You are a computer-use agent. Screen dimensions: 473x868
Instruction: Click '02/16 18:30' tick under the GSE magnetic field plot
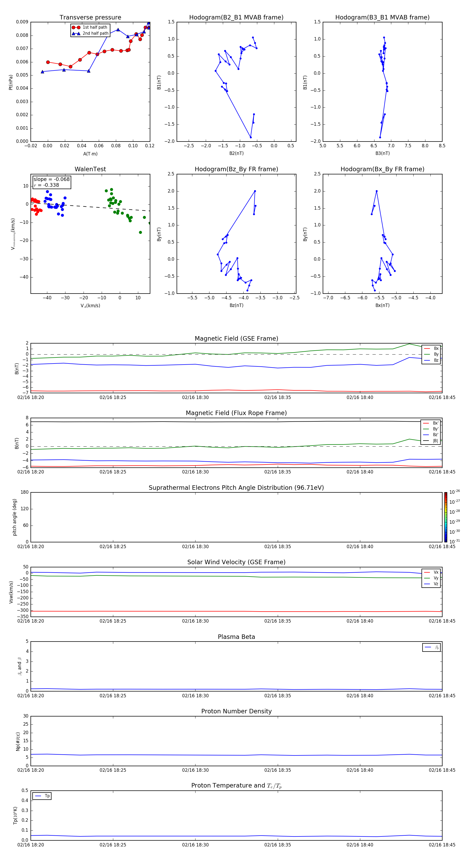[195, 398]
